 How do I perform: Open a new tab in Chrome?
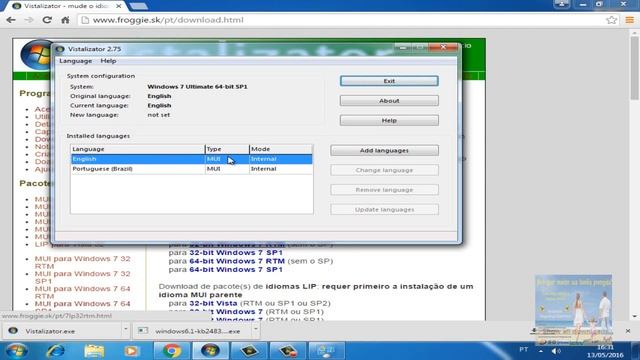click(139, 6)
